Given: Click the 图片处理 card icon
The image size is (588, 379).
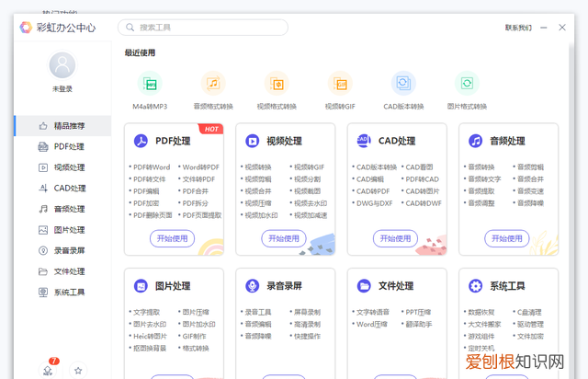Looking at the screenshot, I should (x=141, y=286).
